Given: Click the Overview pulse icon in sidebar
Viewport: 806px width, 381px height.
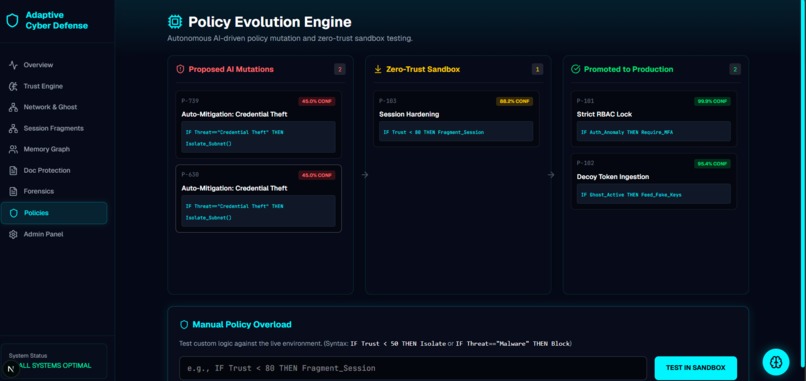Looking at the screenshot, I should tap(13, 65).
